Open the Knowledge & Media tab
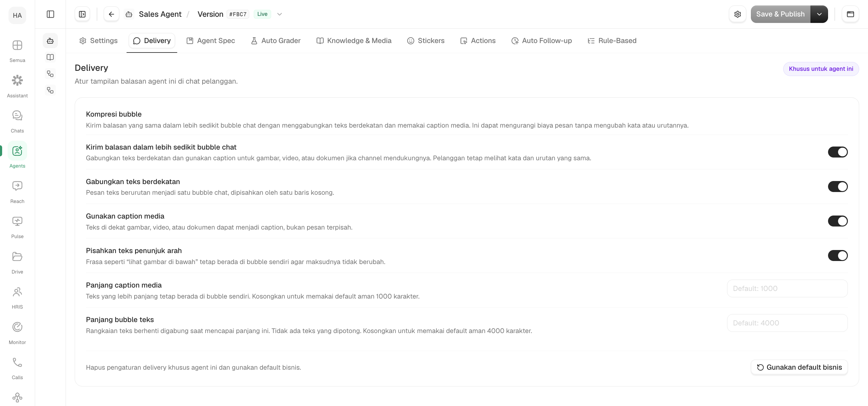 pyautogui.click(x=354, y=41)
